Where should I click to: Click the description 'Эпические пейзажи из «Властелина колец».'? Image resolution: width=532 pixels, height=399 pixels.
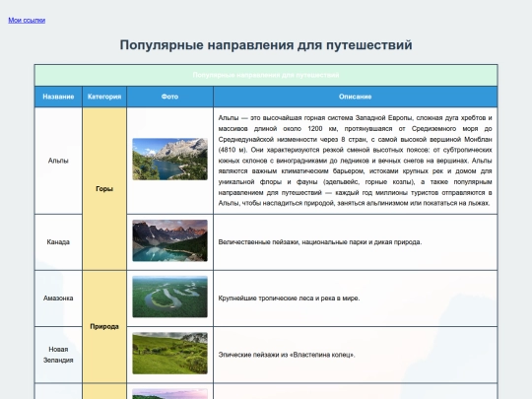pos(287,355)
